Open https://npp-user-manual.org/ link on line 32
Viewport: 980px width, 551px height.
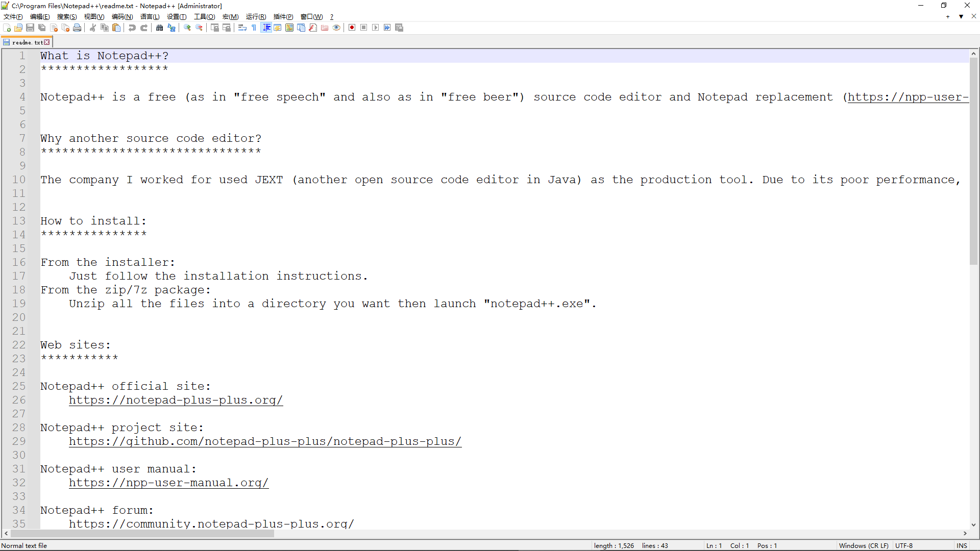169,483
